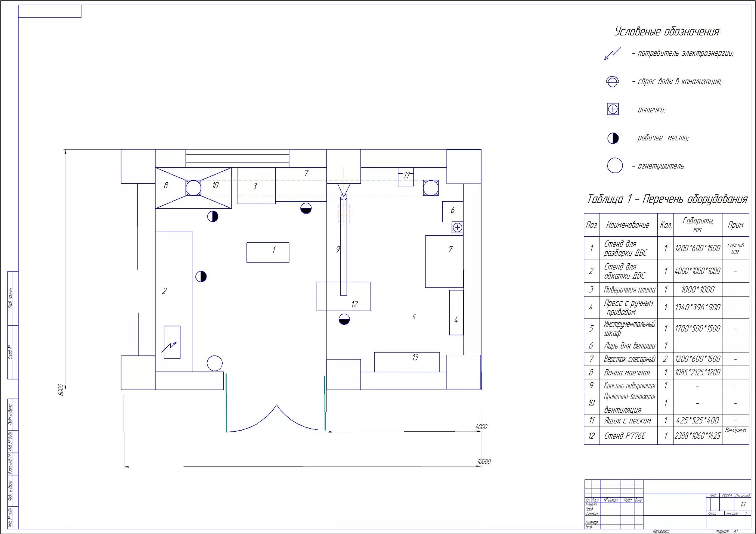Click the '4000*1000*1000' dimensions cell
This screenshot has height=534, width=756.
pyautogui.click(x=698, y=271)
